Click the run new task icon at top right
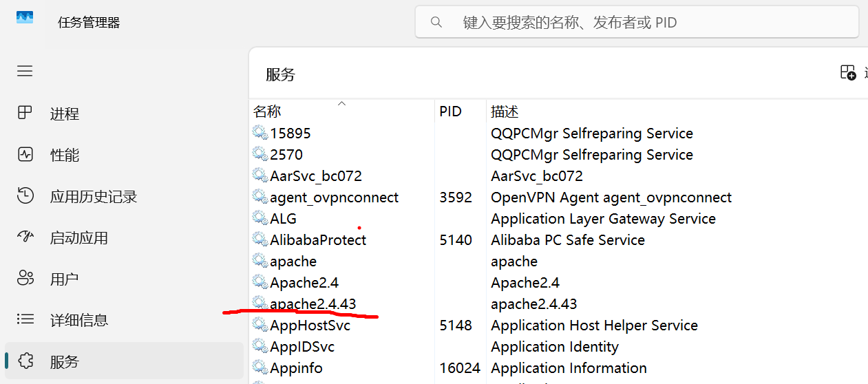This screenshot has width=868, height=384. [x=848, y=73]
